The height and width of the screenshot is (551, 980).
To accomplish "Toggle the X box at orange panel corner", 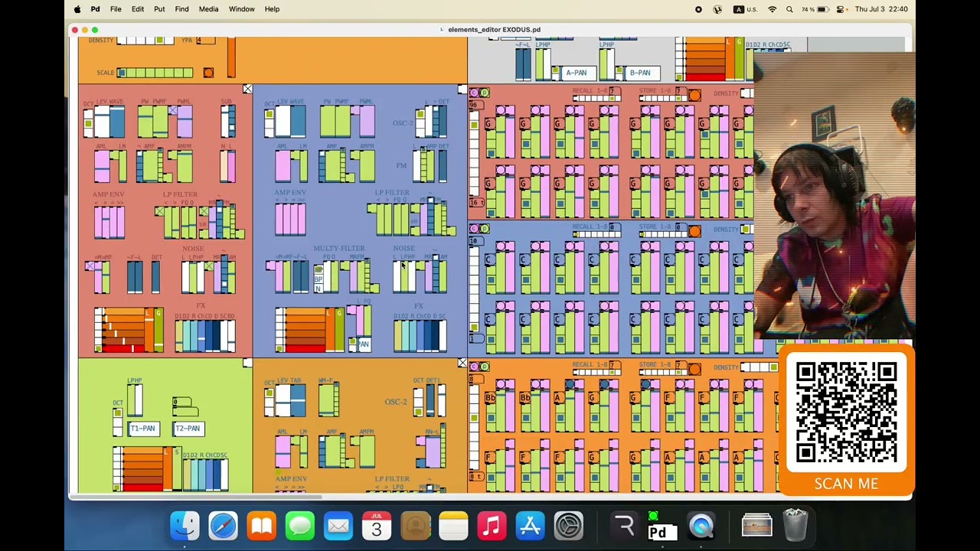I will point(462,363).
